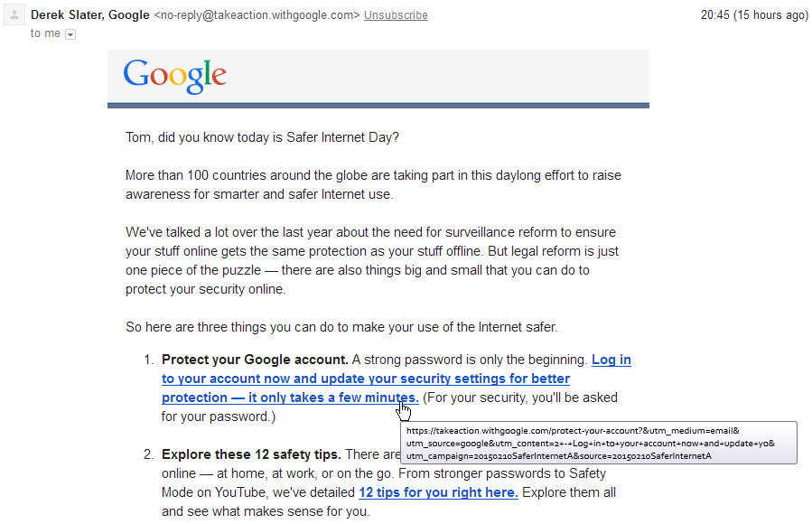Click the Unsubscribe link
Image resolution: width=812 pixels, height=524 pixels.
[x=395, y=14]
